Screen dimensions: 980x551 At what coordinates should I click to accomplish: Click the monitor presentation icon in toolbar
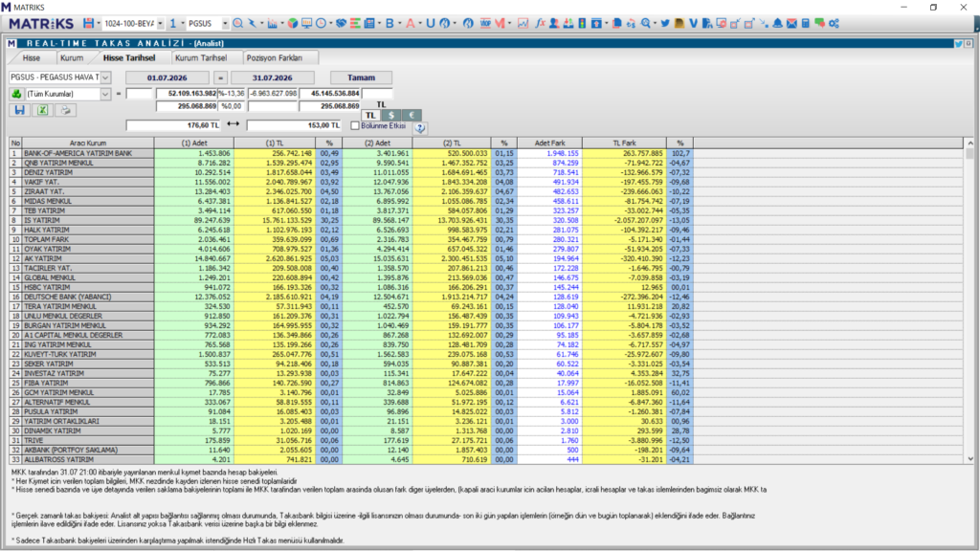306,23
